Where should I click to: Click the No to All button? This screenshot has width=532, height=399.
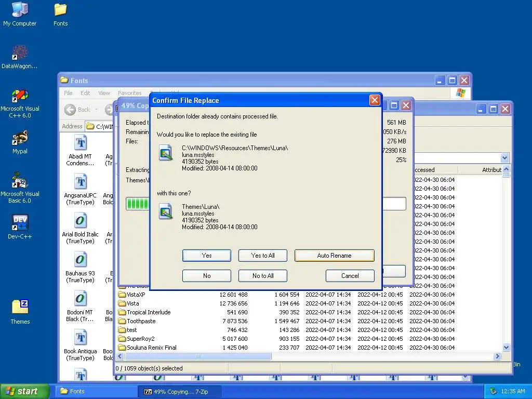click(263, 276)
